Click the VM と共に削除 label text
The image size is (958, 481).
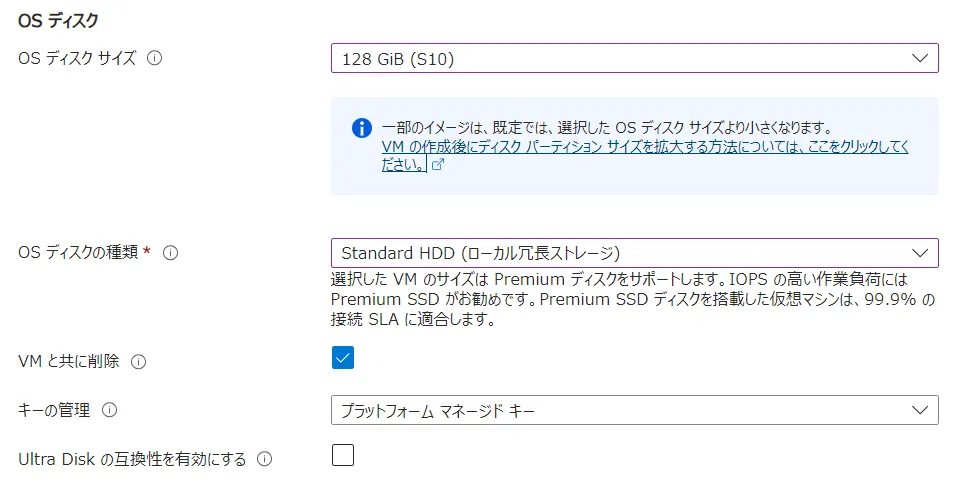pos(69,362)
